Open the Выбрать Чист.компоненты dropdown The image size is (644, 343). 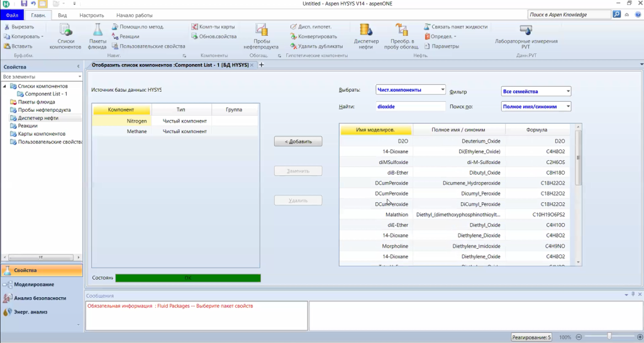click(x=442, y=90)
